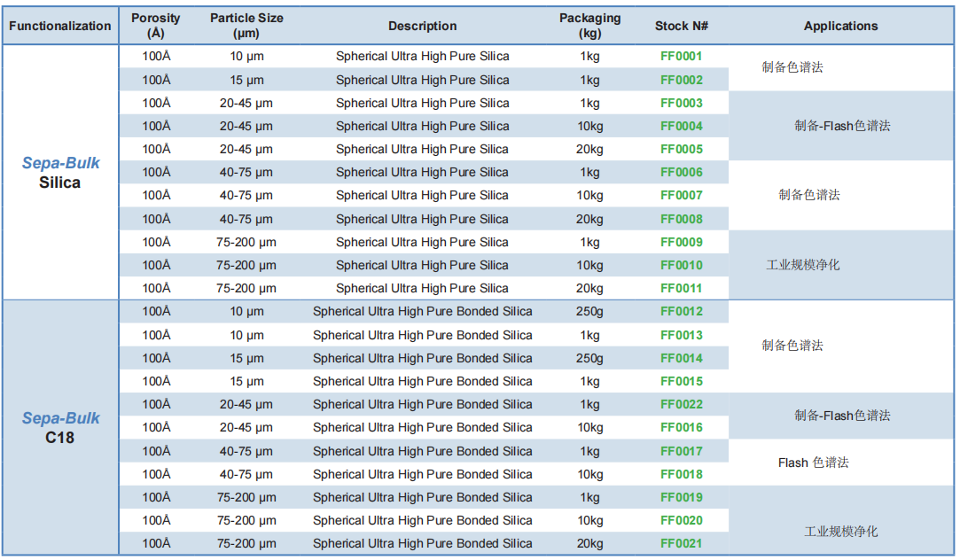Click stock number FF0001

681,57
